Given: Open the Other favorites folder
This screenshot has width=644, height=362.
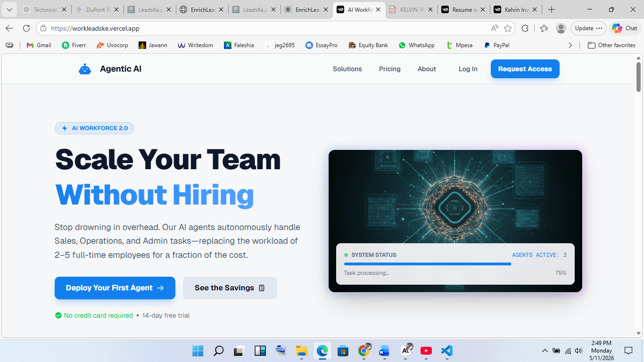Looking at the screenshot, I should tap(612, 45).
